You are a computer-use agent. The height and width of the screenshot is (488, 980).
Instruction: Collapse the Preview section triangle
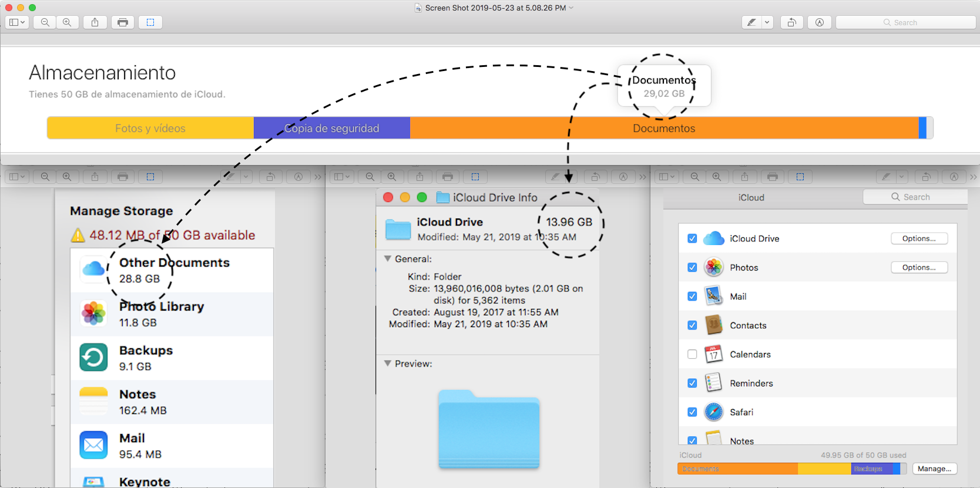pos(388,364)
